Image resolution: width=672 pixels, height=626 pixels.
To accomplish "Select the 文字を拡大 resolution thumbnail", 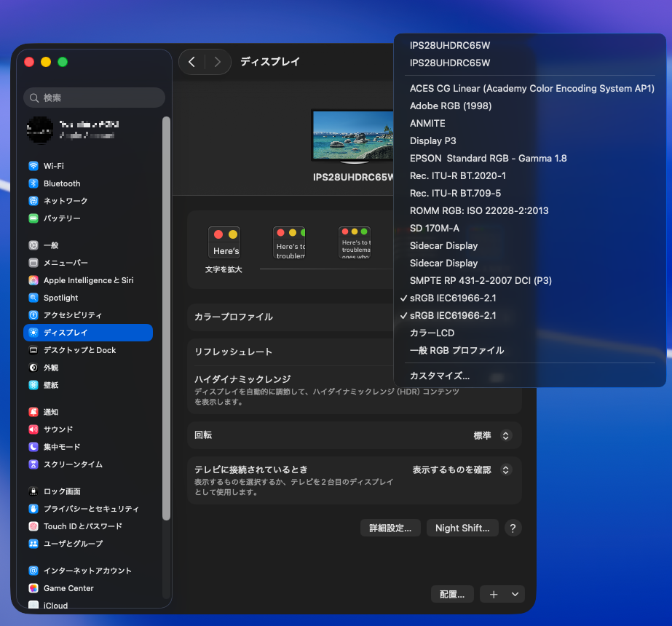I will [224, 243].
